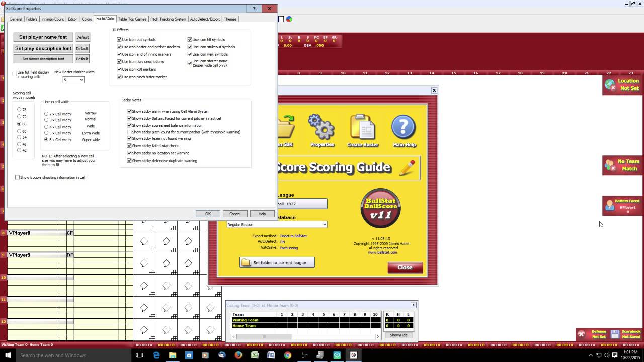
Task: Toggle Use icon out symbols
Action: click(x=136, y=39)
